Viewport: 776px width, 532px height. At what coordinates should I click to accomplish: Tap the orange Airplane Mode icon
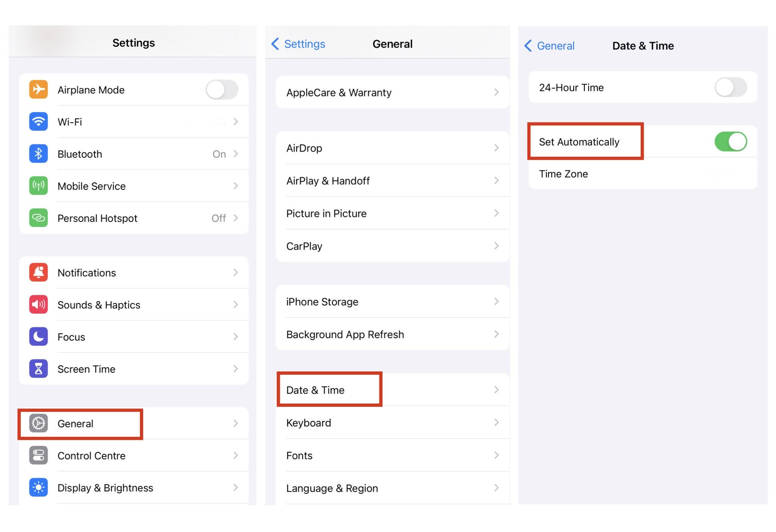(38, 89)
